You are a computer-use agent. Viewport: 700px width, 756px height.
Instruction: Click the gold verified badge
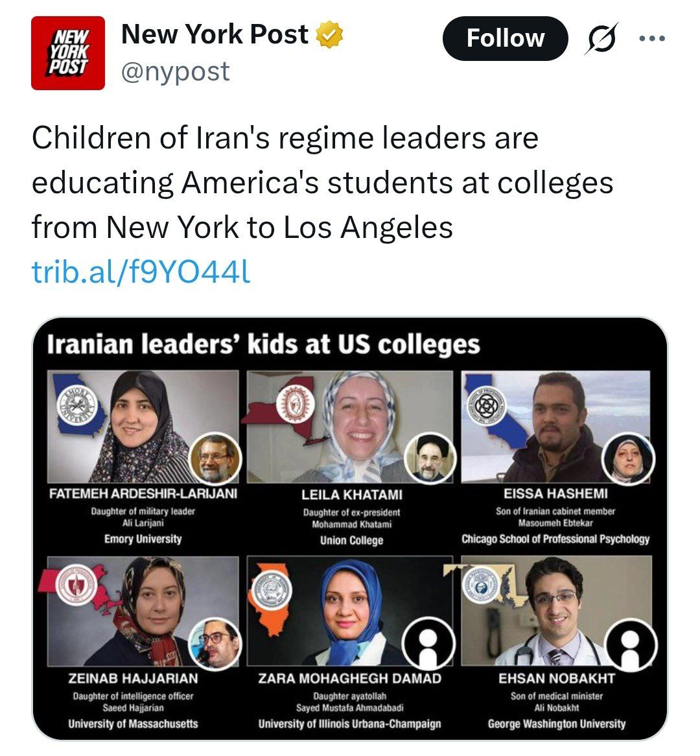(329, 34)
